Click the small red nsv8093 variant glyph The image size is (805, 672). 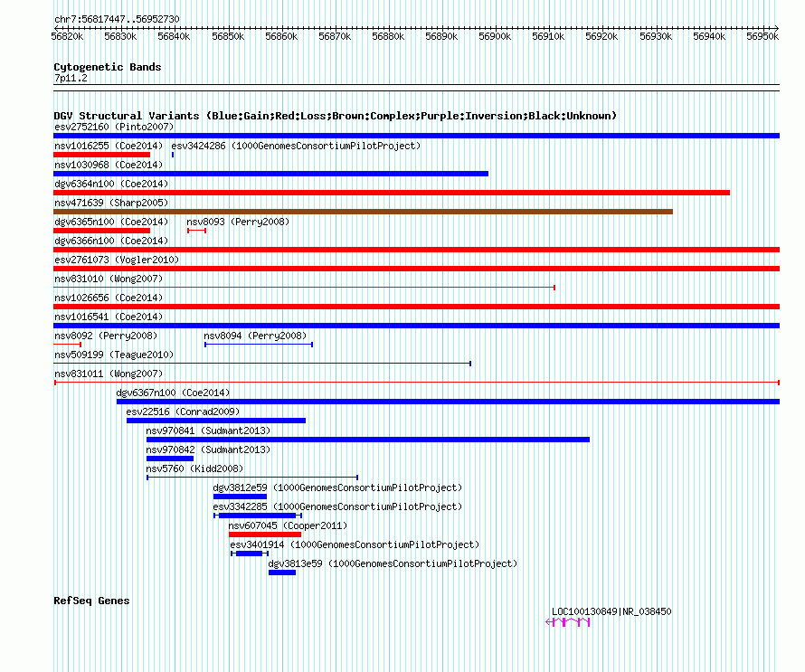coord(196,231)
